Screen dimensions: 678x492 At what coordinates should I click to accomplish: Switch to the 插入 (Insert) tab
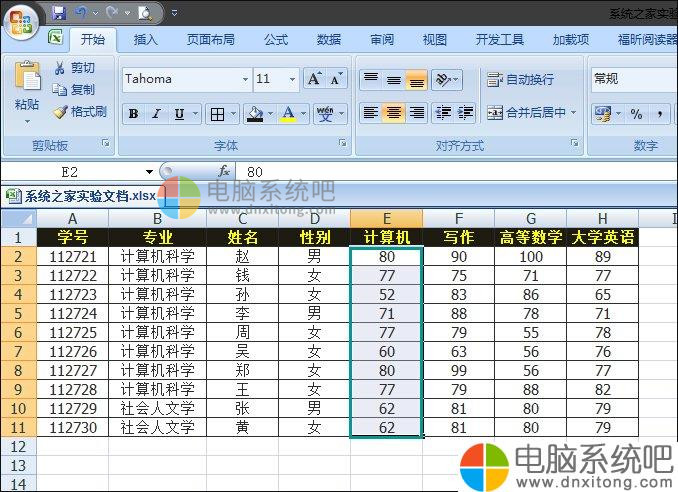[x=146, y=40]
